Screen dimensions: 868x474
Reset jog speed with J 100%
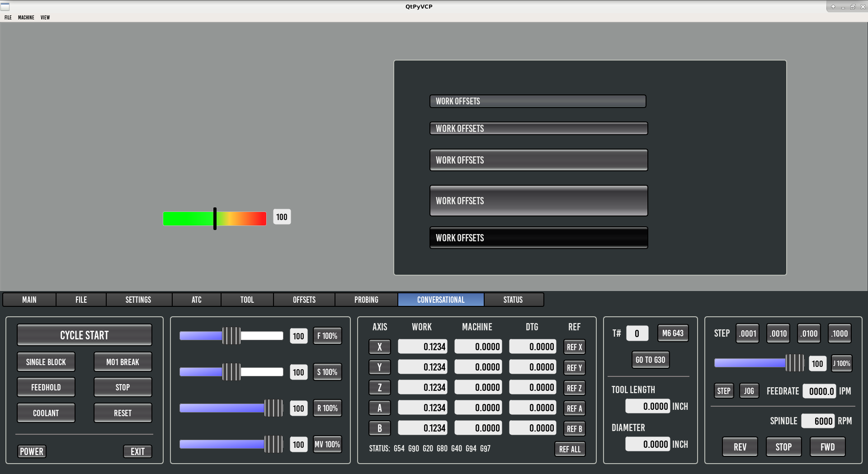tap(842, 363)
